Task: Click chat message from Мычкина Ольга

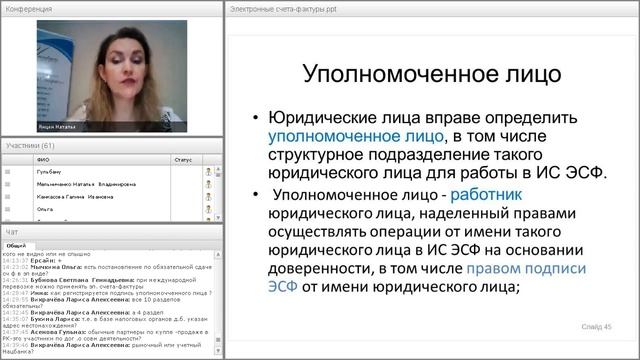Action: [x=107, y=270]
